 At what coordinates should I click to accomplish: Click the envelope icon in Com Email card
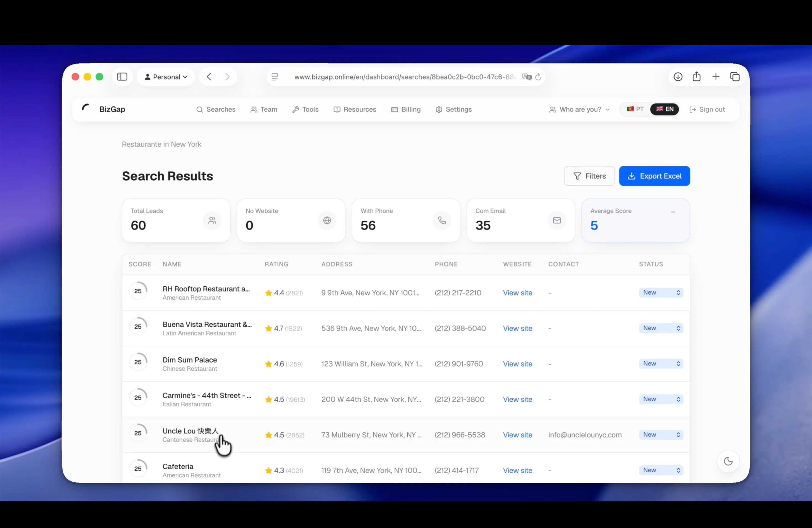(x=557, y=220)
